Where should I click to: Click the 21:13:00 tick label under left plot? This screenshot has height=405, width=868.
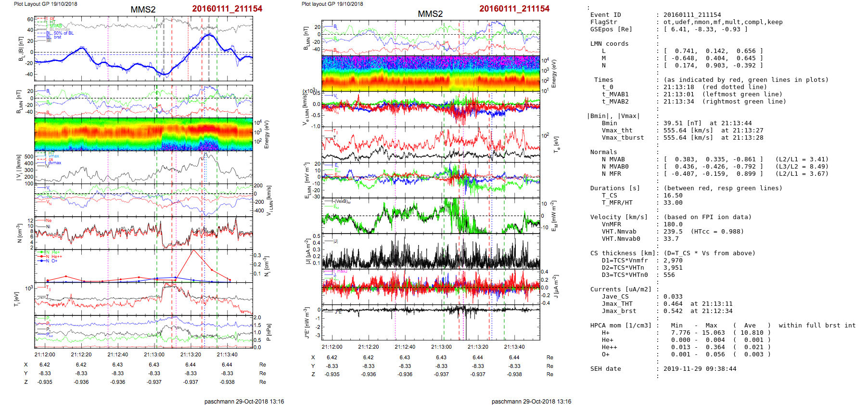154,354
